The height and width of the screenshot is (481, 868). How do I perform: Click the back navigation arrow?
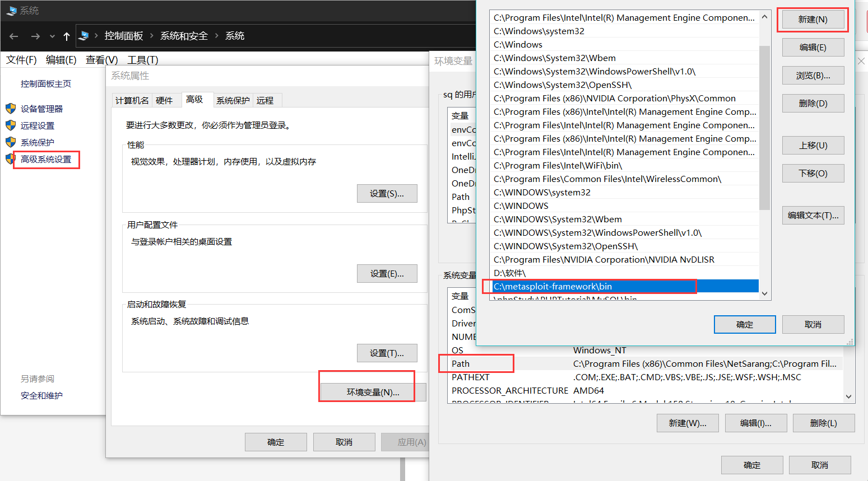[x=13, y=36]
